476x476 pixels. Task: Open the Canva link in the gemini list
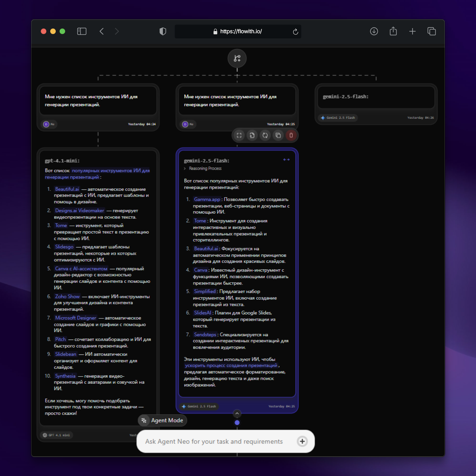201,270
